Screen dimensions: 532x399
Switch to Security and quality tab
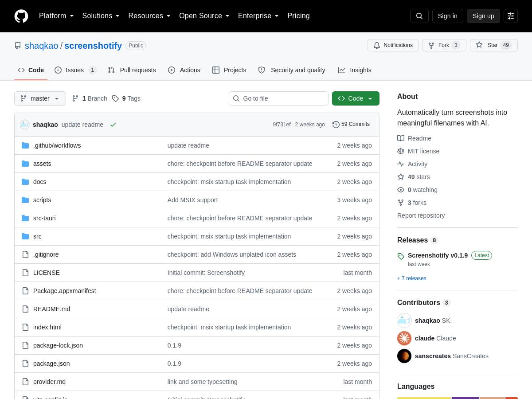click(x=292, y=70)
